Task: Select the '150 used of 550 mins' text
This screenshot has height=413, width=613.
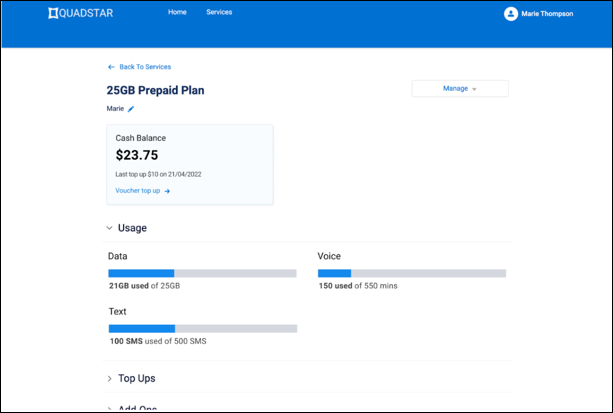Action: tap(358, 286)
